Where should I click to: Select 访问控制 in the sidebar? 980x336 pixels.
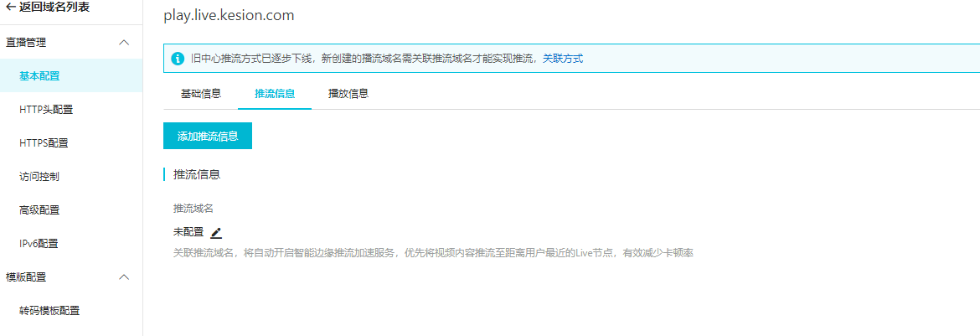point(39,177)
